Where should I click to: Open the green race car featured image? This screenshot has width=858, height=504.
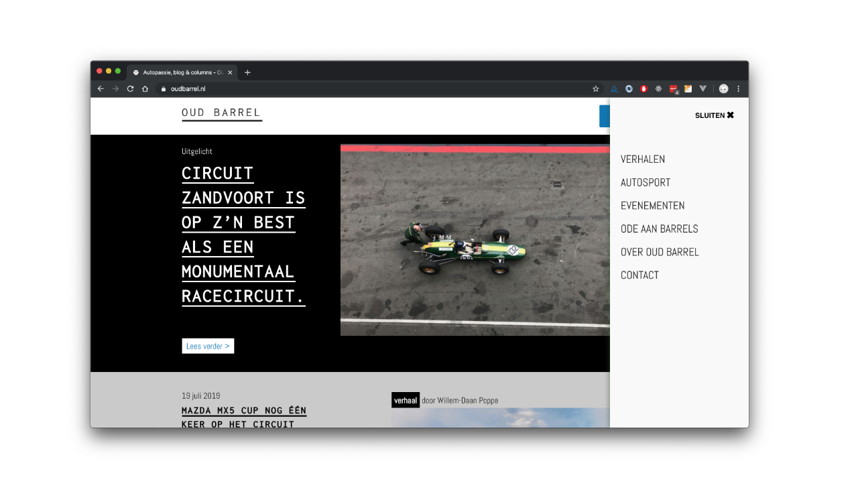pyautogui.click(x=475, y=240)
